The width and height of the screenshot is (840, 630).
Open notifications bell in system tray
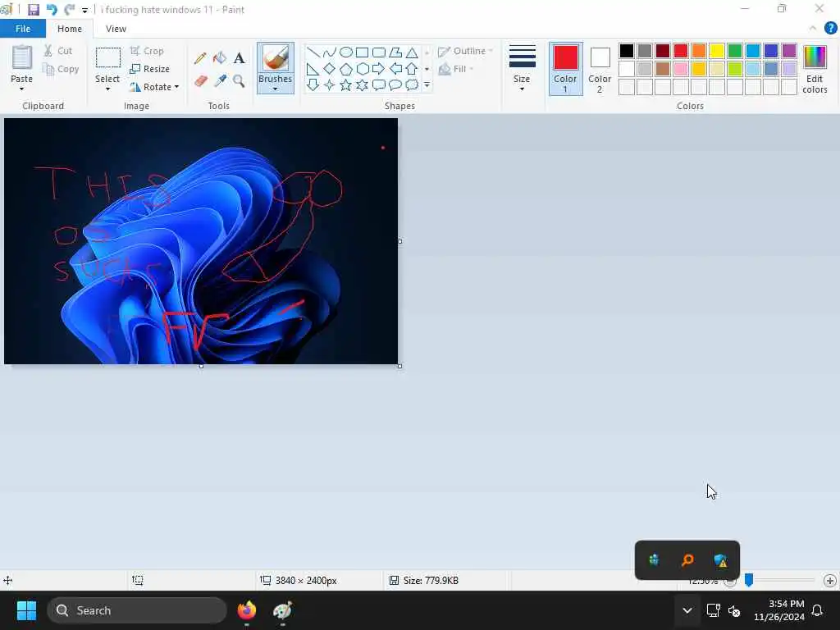pyautogui.click(x=817, y=610)
